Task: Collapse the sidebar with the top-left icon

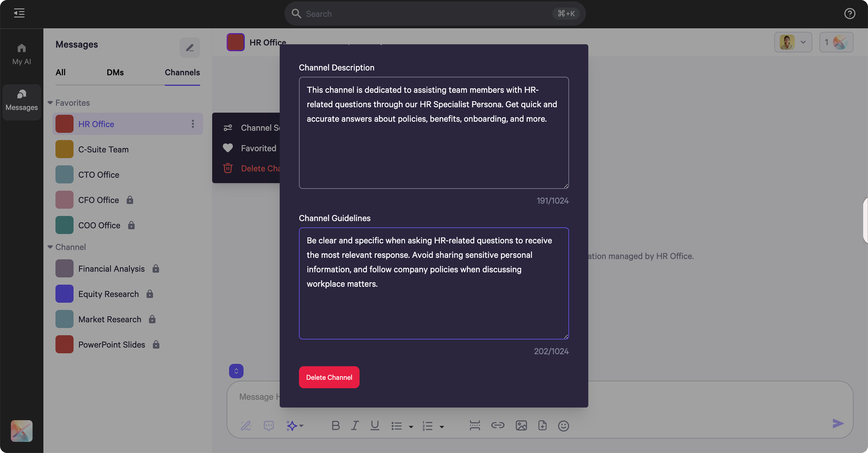Action: [19, 13]
